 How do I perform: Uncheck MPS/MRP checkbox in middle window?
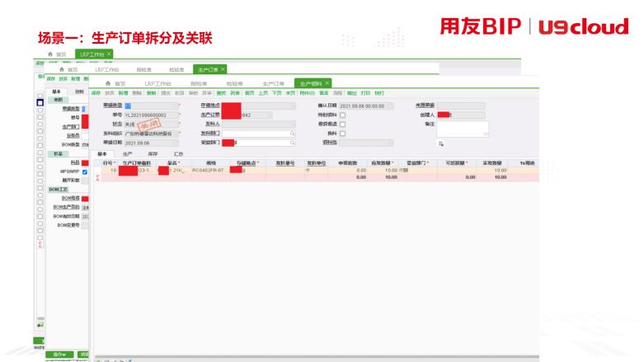[x=85, y=172]
